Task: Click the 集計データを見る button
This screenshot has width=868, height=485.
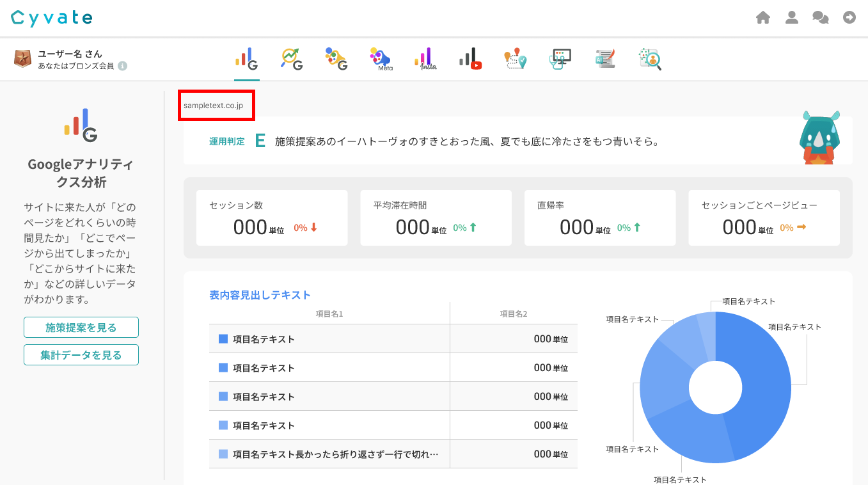Action: click(81, 355)
